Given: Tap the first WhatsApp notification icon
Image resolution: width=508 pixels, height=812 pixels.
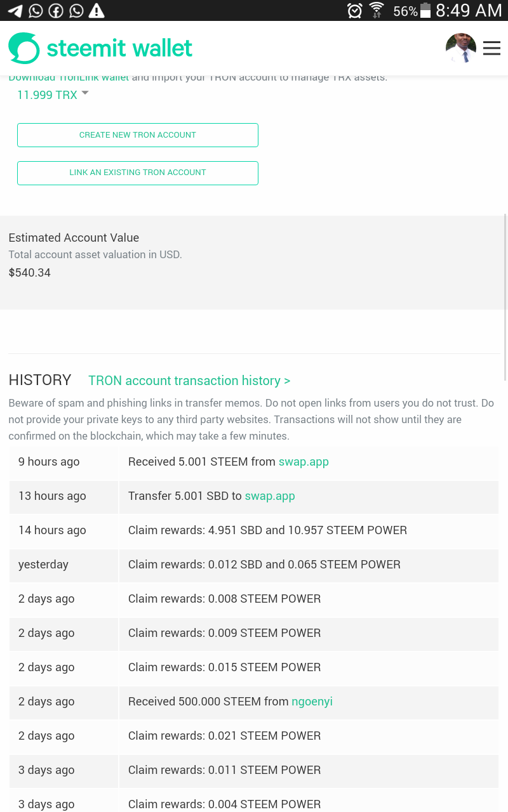Looking at the screenshot, I should 36,11.
